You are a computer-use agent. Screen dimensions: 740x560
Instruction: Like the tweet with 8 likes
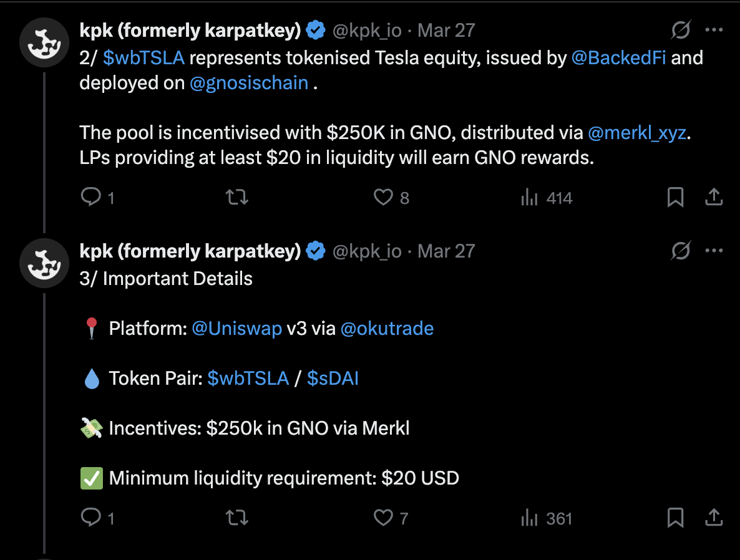point(382,198)
